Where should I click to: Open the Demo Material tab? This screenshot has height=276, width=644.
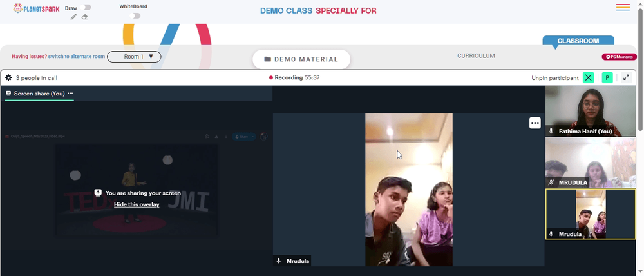[301, 59]
